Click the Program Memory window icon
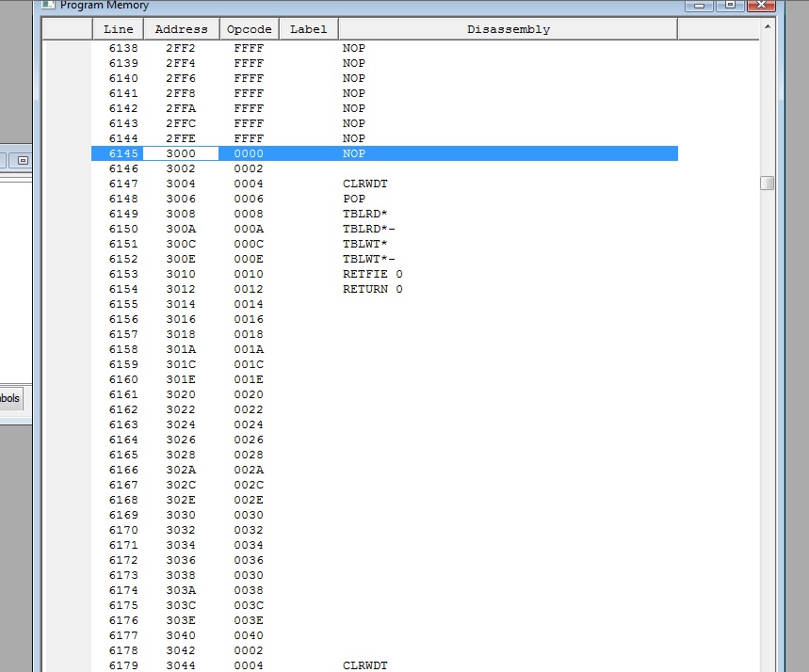The image size is (809, 672). tap(49, 5)
